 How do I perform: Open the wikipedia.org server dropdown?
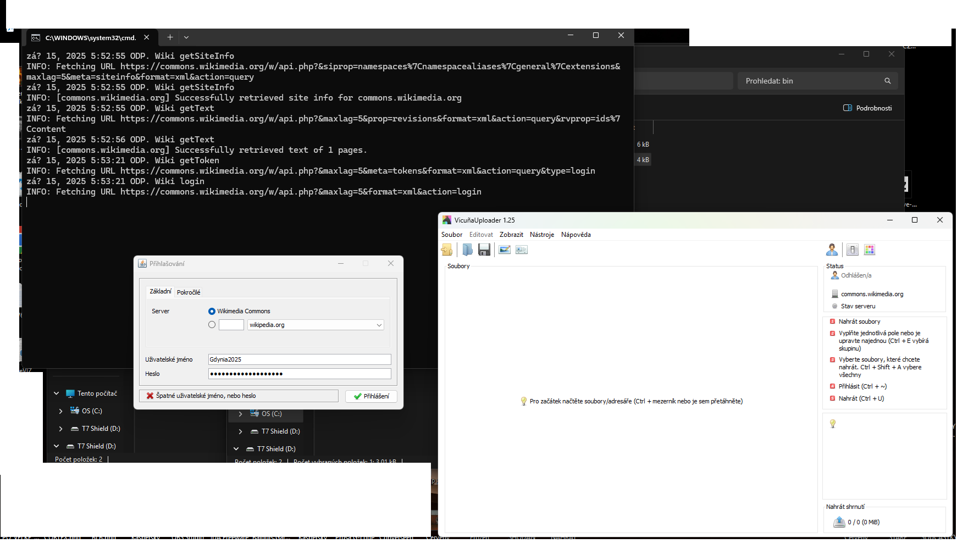(x=379, y=325)
